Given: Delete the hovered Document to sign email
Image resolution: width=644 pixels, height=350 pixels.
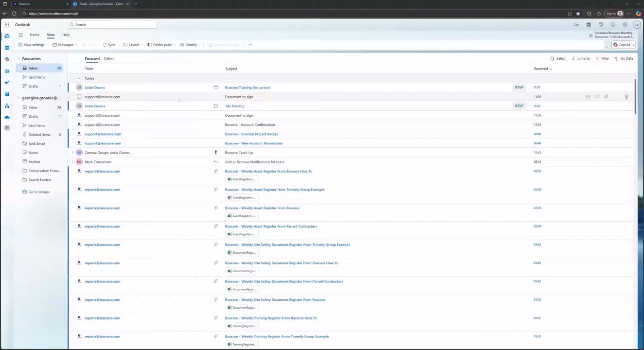Looking at the screenshot, I should coord(626,97).
